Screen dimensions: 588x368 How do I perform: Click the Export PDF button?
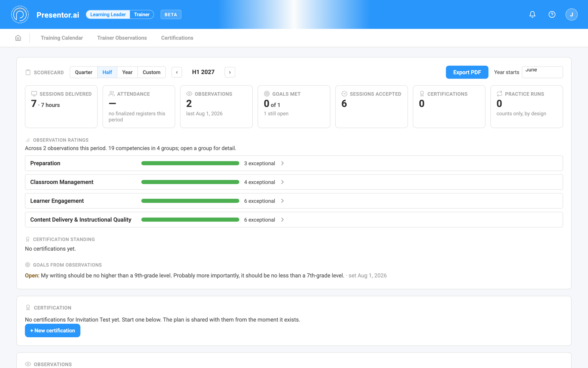[x=467, y=72]
